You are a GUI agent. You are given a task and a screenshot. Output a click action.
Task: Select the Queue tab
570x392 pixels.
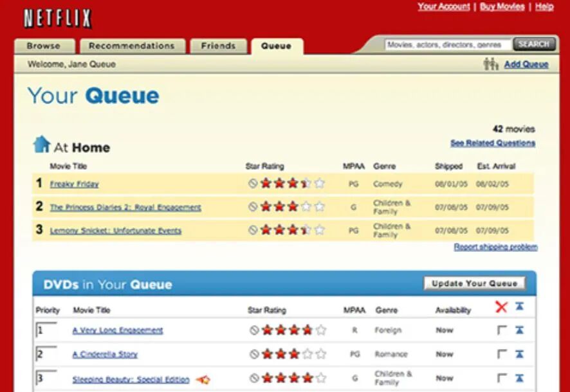click(277, 46)
